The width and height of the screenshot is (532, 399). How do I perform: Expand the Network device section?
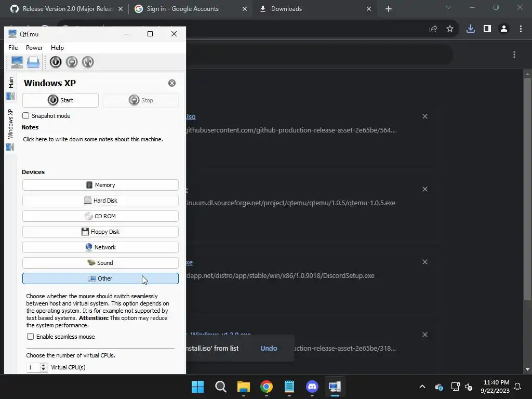click(100, 247)
